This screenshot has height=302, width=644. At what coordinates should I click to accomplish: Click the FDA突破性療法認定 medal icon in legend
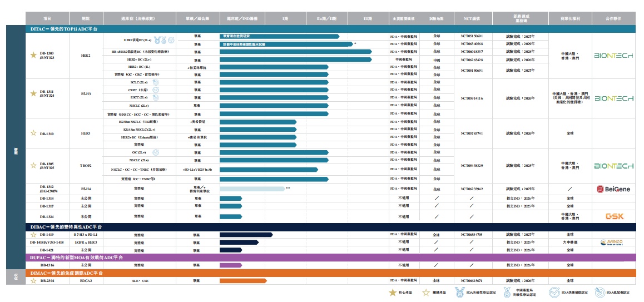(459, 293)
